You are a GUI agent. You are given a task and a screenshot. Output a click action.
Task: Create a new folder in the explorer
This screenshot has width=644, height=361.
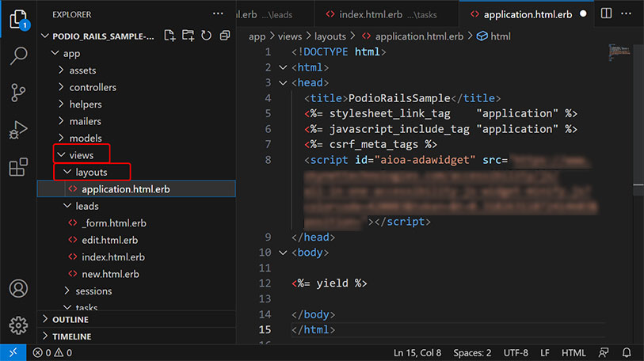pos(188,36)
